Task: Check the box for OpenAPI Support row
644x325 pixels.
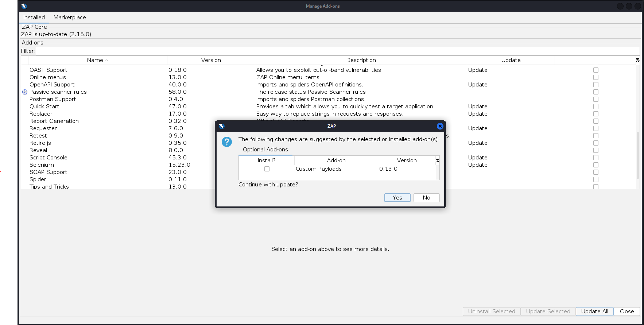Action: coord(596,85)
